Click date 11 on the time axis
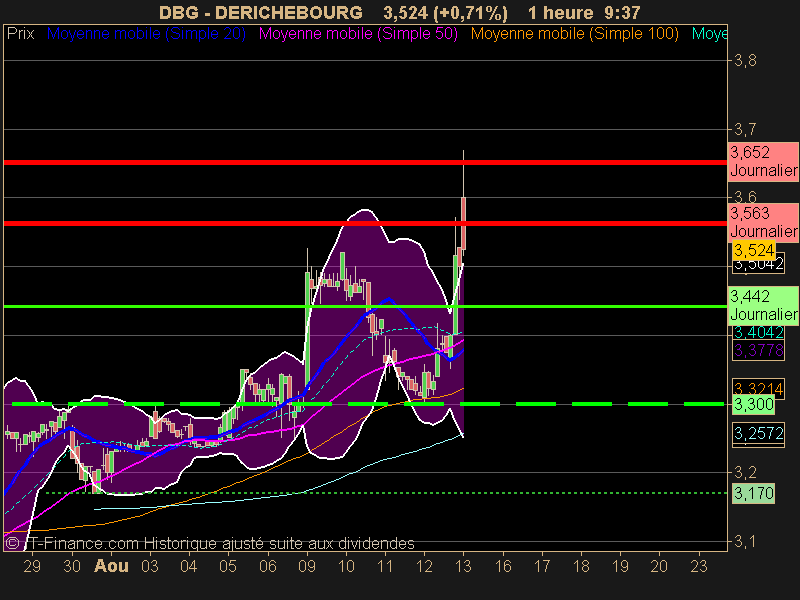 tap(385, 566)
